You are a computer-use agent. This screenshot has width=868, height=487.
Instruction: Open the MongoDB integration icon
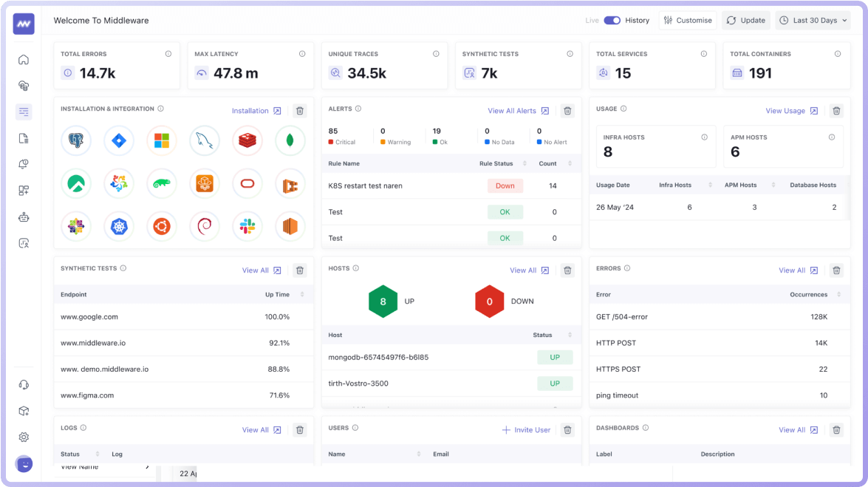[x=290, y=140]
